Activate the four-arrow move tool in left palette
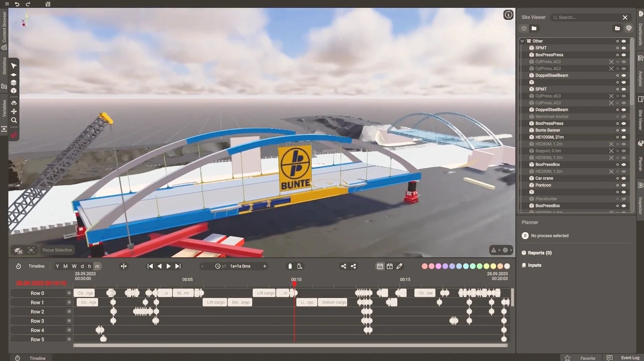Image resolution: width=644 pixels, height=361 pixels. tap(14, 111)
